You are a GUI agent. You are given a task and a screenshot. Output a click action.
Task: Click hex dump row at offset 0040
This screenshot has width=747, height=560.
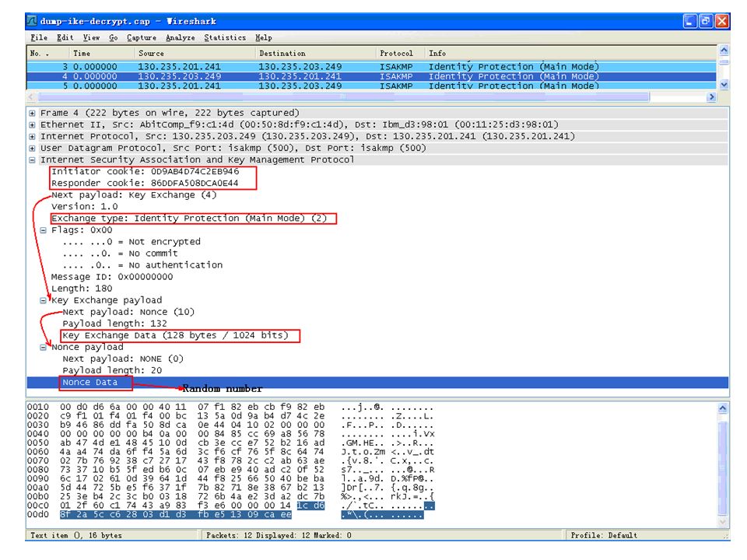click(x=230, y=434)
